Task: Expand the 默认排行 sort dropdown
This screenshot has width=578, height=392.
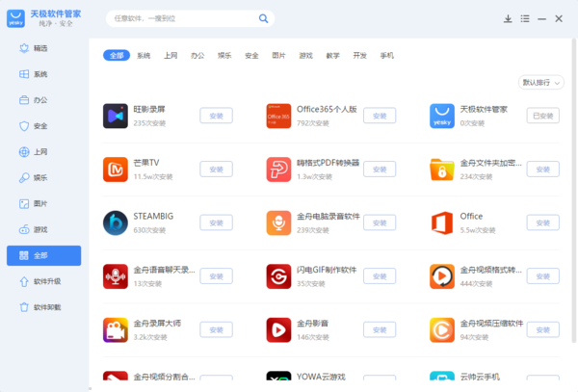Action: pyautogui.click(x=541, y=83)
